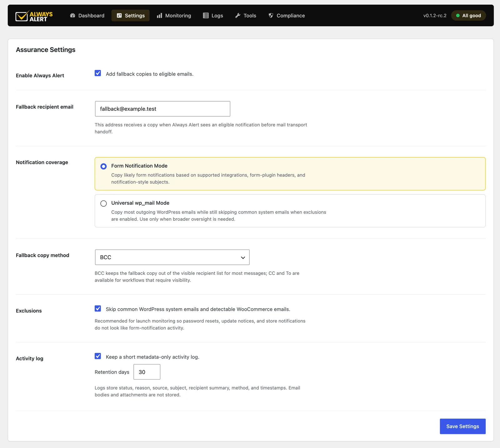
Task: Click the Assurance Settings heading
Action: tap(46, 50)
